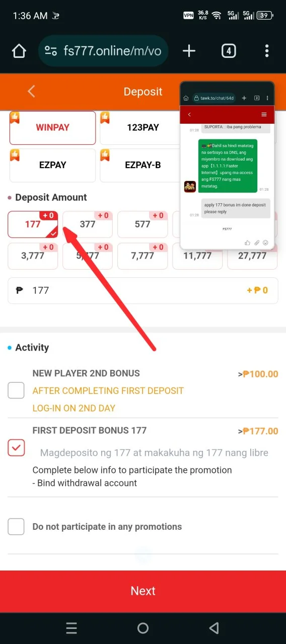
Task: Tap the Android back navigation triangle
Action: click(x=214, y=628)
